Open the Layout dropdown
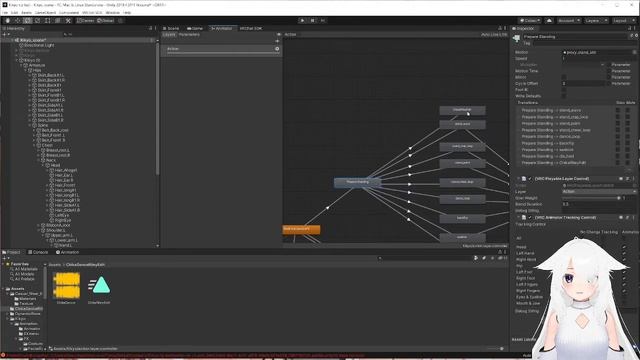Image resolution: width=640 pixels, height=360 pixels. point(624,20)
